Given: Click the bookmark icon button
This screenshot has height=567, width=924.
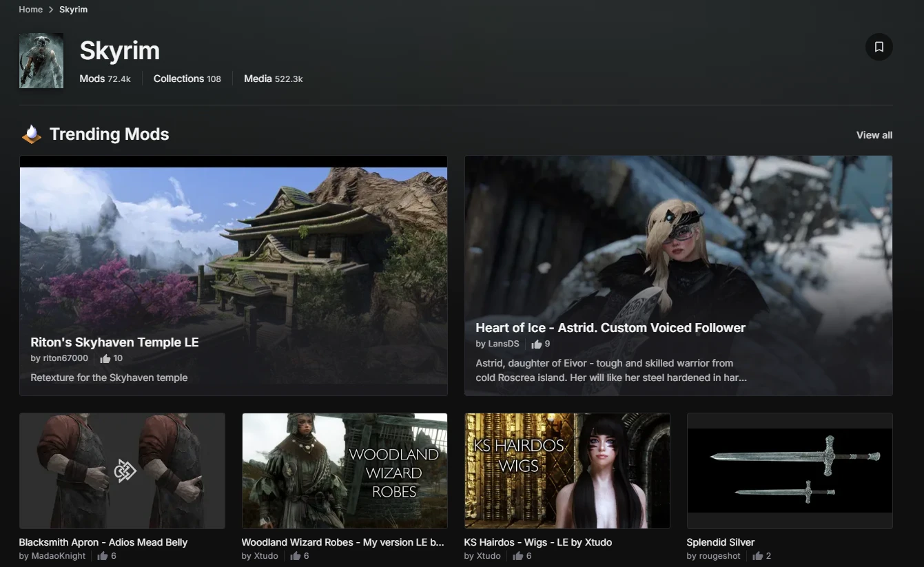Looking at the screenshot, I should click(879, 47).
